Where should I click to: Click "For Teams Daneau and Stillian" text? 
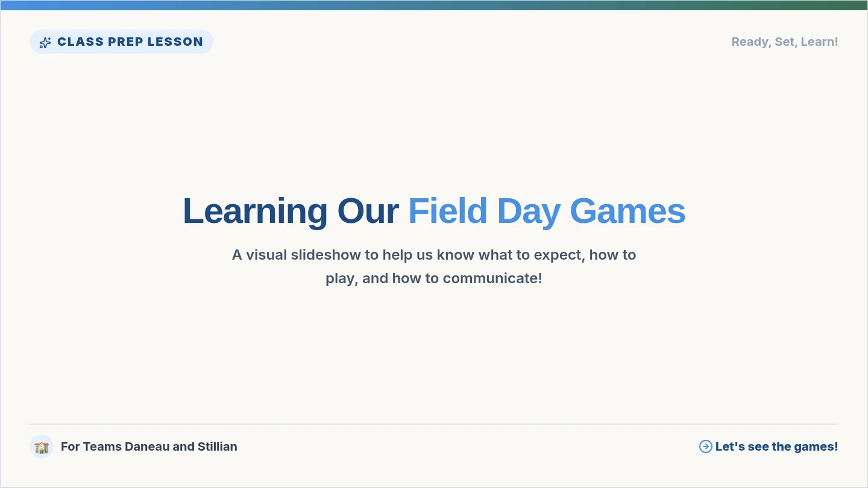coord(149,446)
